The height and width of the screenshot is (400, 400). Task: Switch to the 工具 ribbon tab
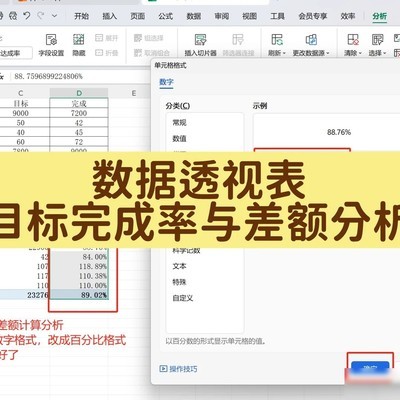(277, 16)
